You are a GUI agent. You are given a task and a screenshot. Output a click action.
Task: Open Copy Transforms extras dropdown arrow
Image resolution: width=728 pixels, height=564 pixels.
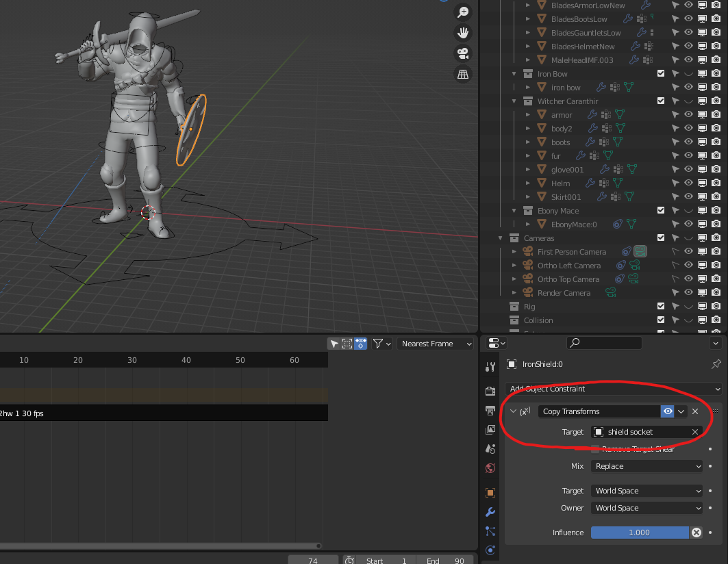click(681, 411)
